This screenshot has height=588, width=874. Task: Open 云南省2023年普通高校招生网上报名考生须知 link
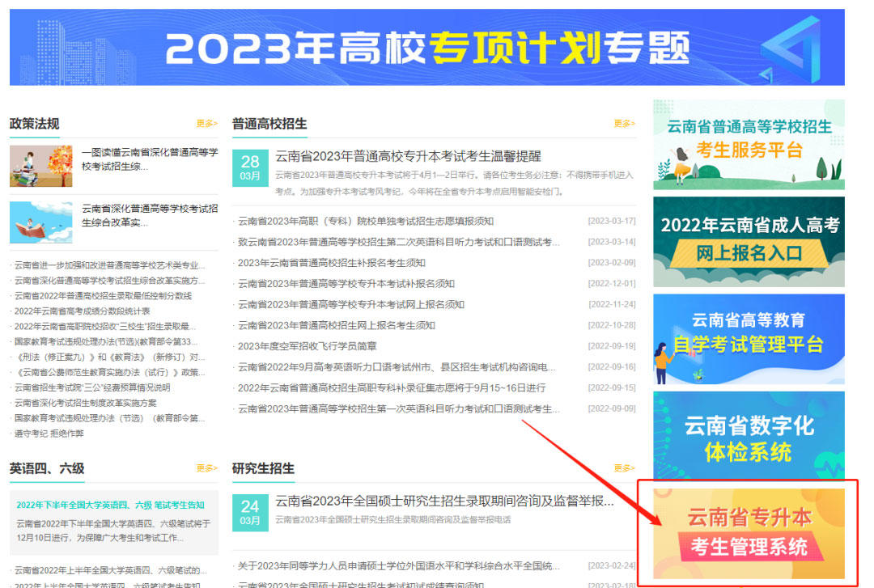(336, 325)
